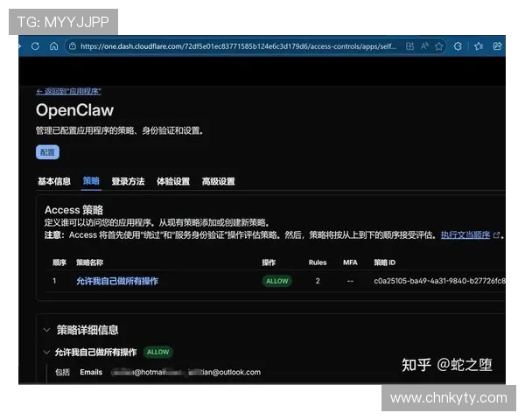This screenshot has height=420, width=525.
Task: Click the 策略名称 column header
Action: click(90, 262)
